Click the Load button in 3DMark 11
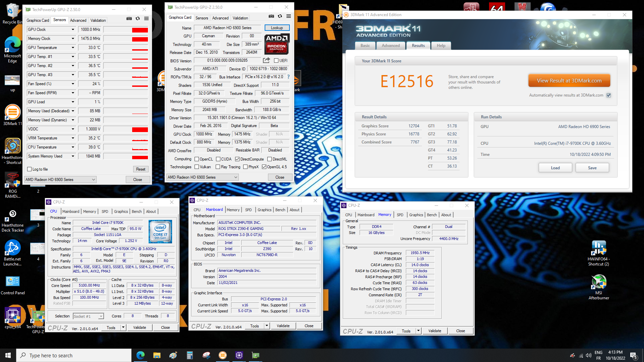644x362 pixels. click(555, 168)
